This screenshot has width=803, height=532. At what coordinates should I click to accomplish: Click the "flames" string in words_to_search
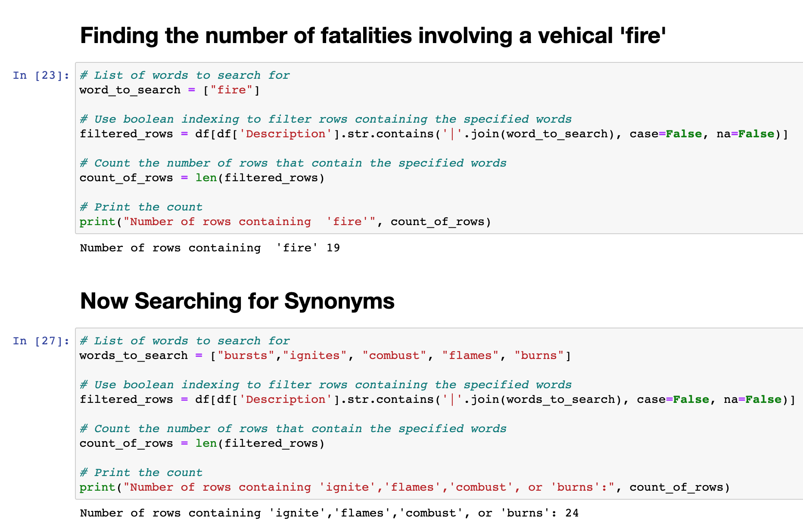(x=470, y=356)
